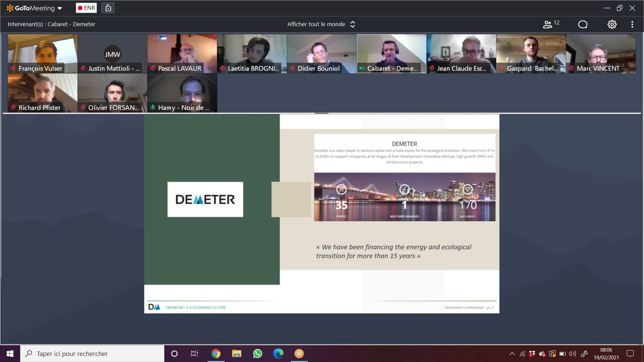Select Gaspard Bachel video tile
644x362 pixels.
(531, 54)
